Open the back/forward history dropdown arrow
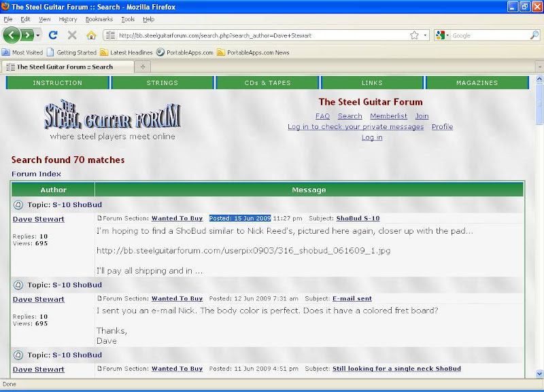The width and height of the screenshot is (544, 392). (x=38, y=35)
